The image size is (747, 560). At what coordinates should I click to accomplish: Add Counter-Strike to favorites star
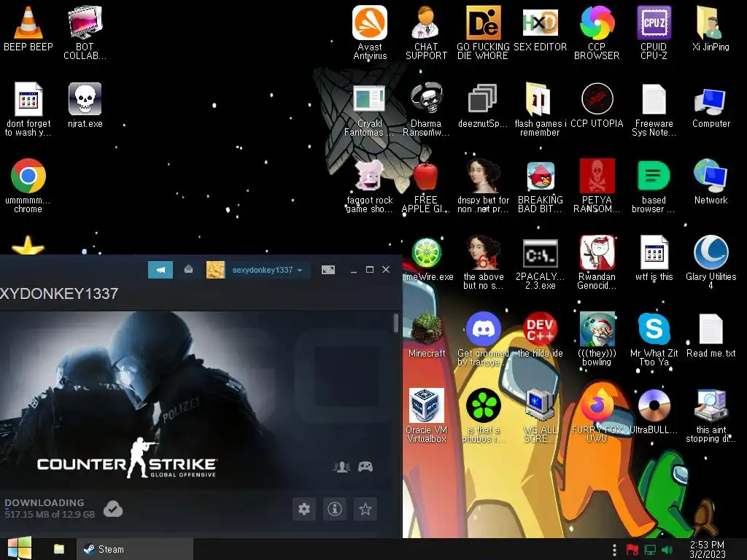click(365, 509)
